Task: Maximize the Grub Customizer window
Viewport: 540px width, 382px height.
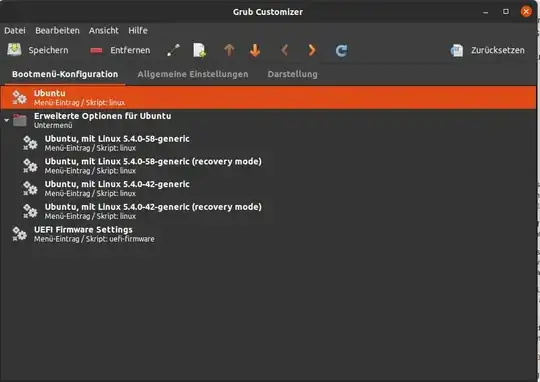Action: [x=506, y=12]
